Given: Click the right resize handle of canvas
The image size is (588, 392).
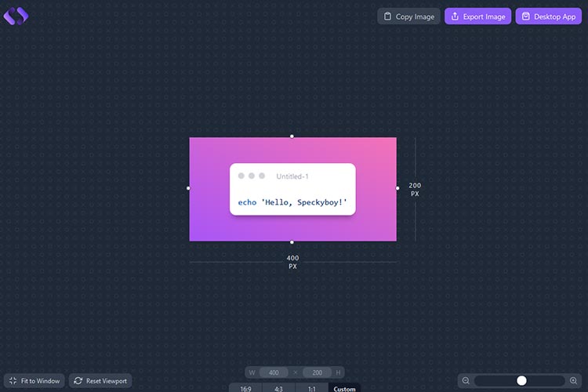Looking at the screenshot, I should coord(397,188).
